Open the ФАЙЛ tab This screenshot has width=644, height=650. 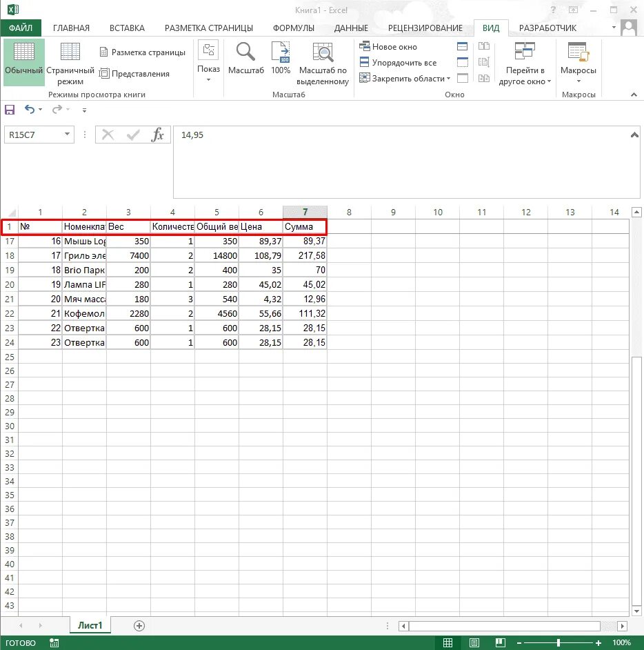click(21, 28)
